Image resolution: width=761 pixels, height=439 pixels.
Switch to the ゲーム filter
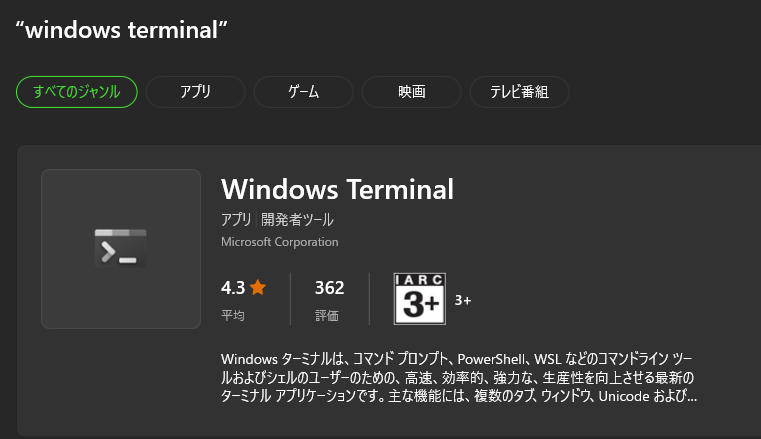tap(303, 92)
